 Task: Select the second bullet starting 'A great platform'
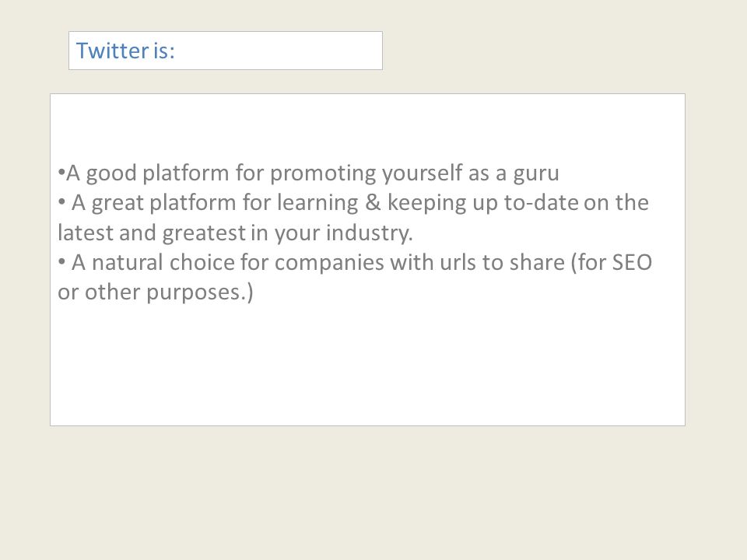click(x=353, y=218)
